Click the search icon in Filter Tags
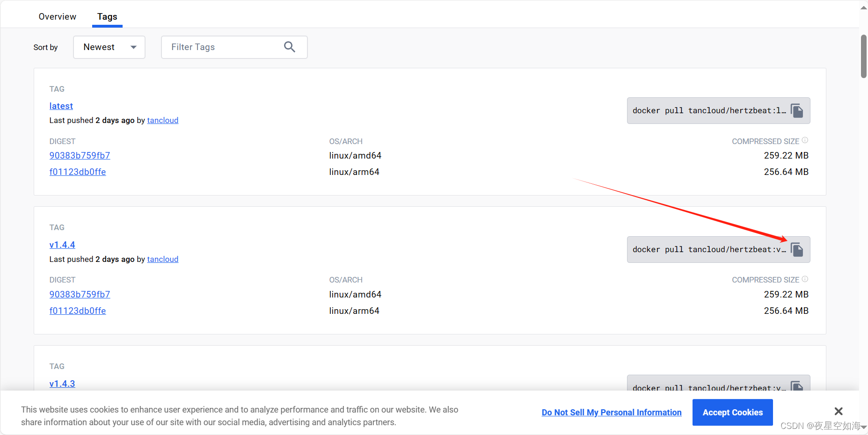 [x=290, y=47]
